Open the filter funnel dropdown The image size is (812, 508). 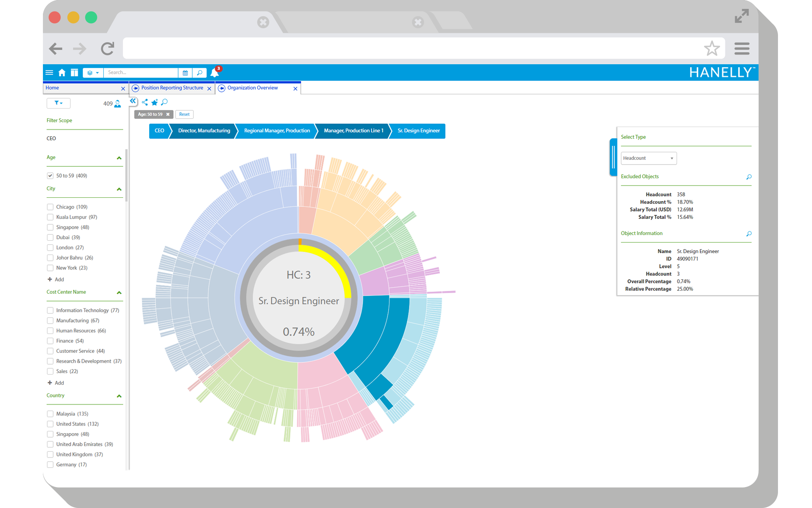pos(58,103)
